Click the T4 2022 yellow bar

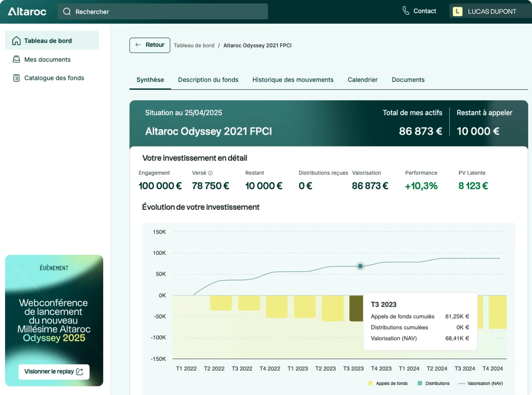point(277,306)
